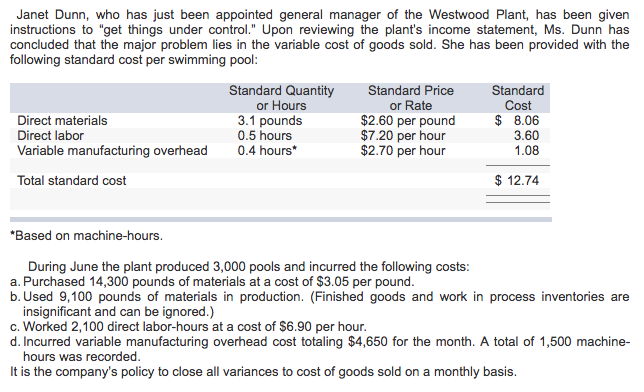Click the Standard Price or Rate header
This screenshot has height=392, width=644.
coord(411,98)
